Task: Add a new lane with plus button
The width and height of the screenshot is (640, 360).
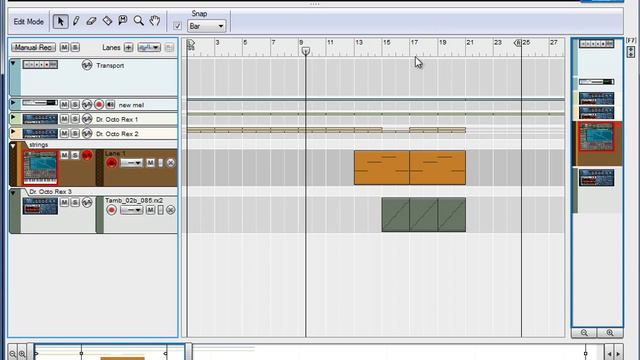Action: pos(128,47)
